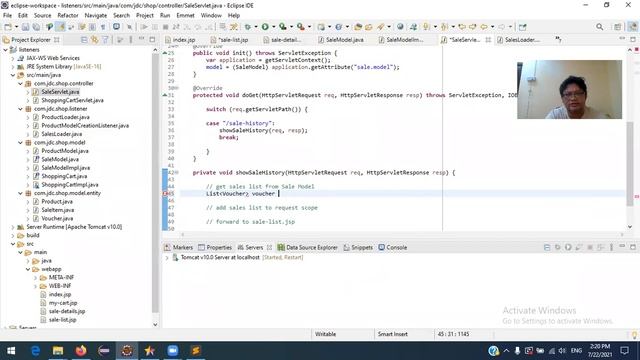Click the Save All icon

coord(36,27)
